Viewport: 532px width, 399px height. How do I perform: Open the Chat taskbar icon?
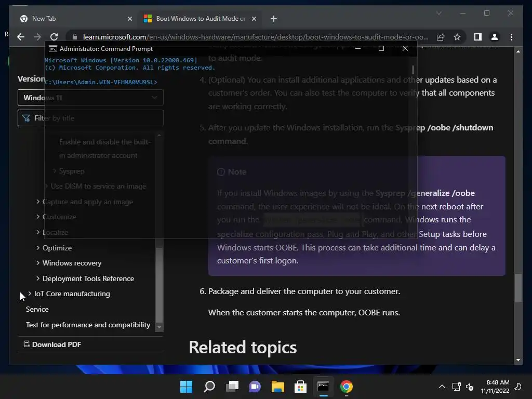pos(255,387)
